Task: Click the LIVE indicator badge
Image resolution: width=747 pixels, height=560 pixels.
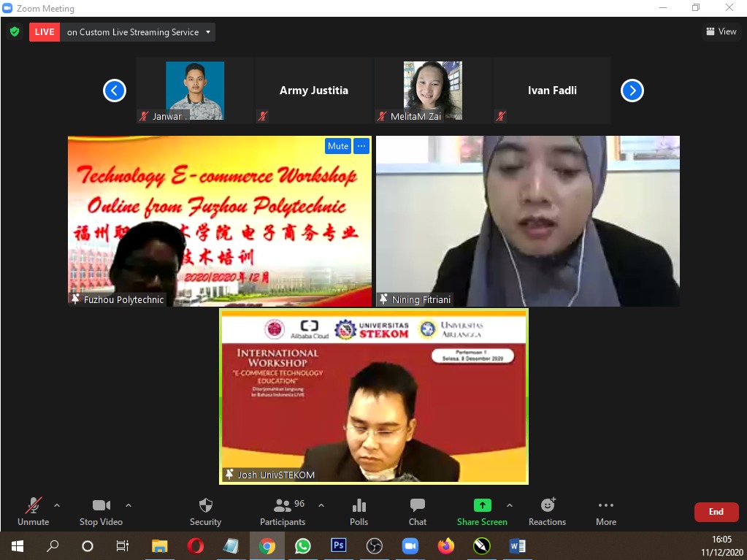Action: [x=45, y=32]
